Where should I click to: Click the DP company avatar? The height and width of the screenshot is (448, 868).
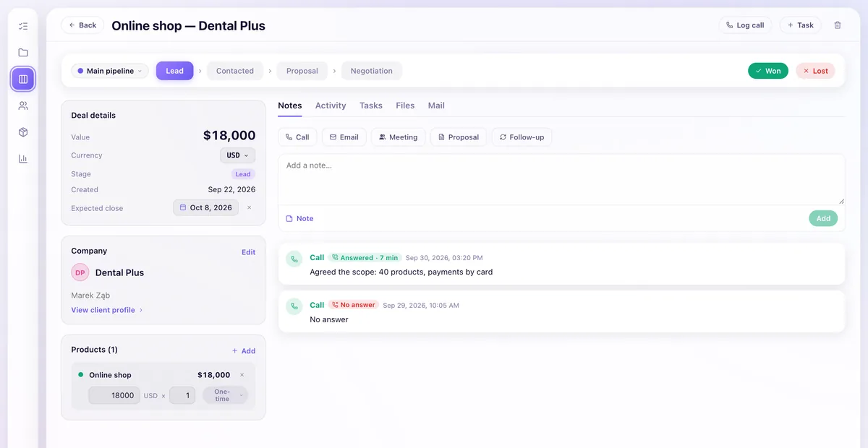[80, 272]
